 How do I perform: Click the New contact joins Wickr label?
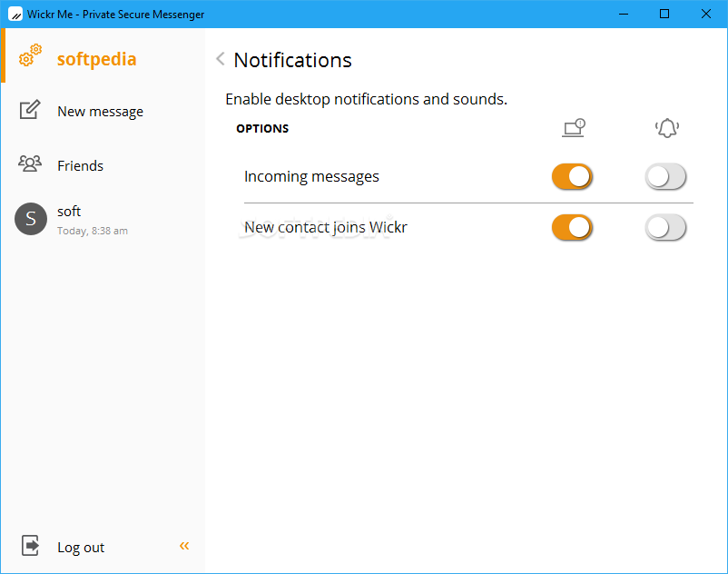click(326, 228)
